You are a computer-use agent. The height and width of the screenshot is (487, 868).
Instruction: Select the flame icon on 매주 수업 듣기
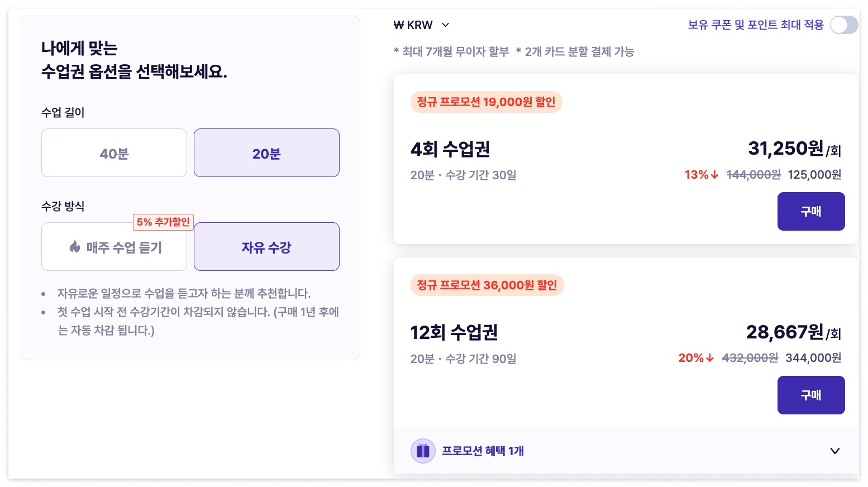pos(76,246)
